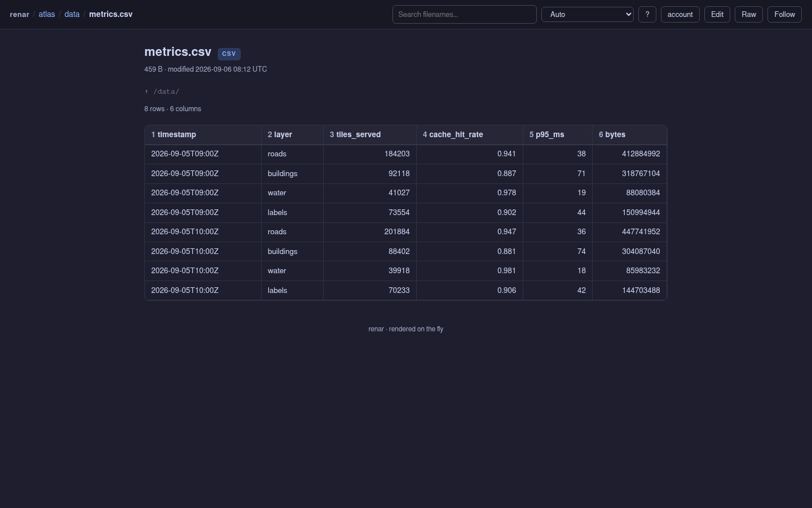Focus the Search filenames field
The height and width of the screenshot is (508, 812).
click(465, 15)
